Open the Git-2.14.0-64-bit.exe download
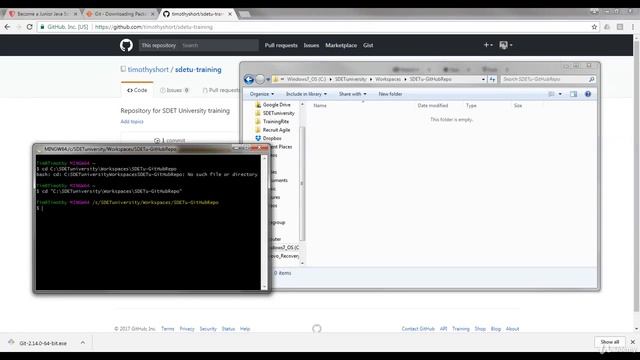This screenshot has height=360, width=640. tap(43, 343)
